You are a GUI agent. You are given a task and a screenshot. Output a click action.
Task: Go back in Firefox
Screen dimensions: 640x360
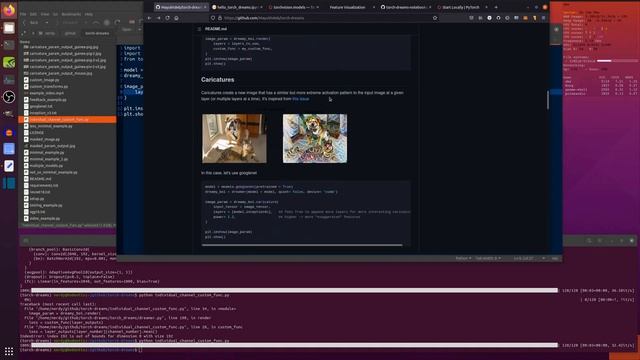coord(149,18)
